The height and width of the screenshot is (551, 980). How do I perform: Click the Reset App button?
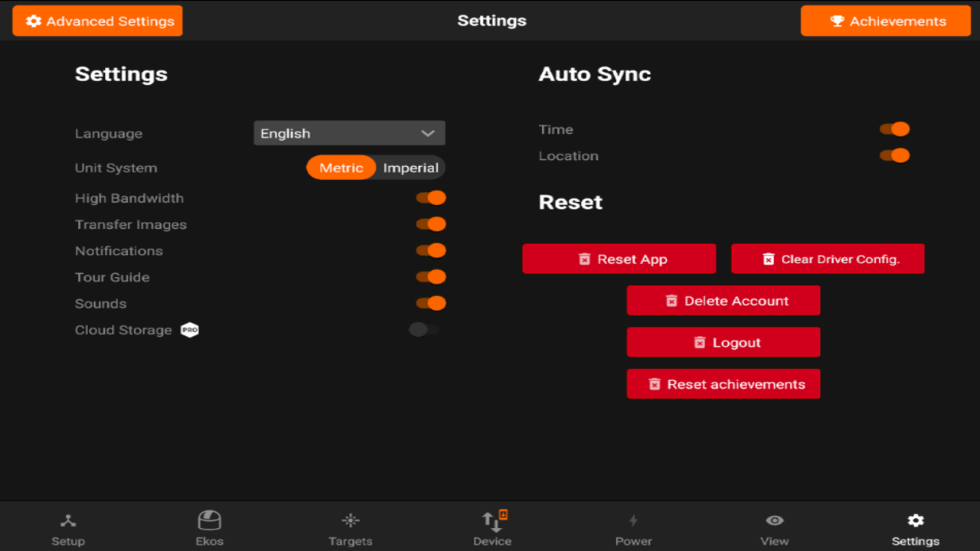(619, 259)
